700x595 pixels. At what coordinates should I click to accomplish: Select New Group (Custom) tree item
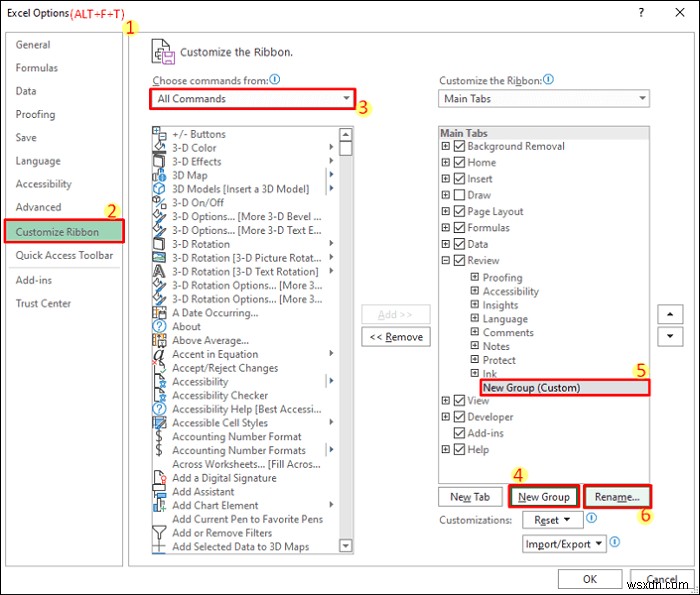point(565,387)
